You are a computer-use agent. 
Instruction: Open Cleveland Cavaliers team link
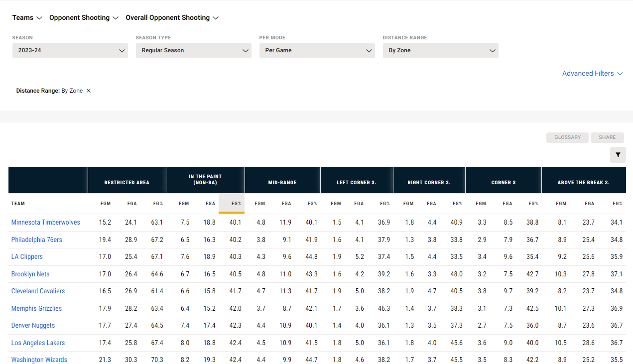tap(38, 291)
